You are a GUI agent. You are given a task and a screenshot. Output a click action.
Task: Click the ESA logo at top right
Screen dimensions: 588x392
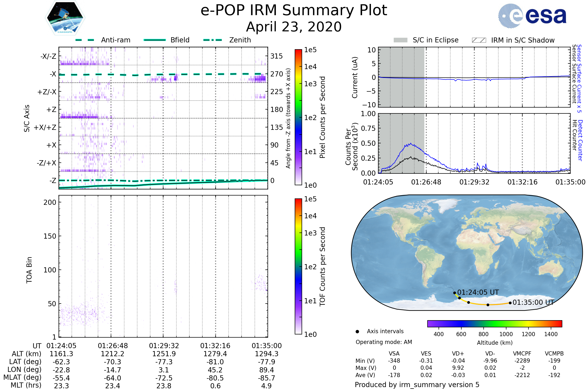point(532,16)
